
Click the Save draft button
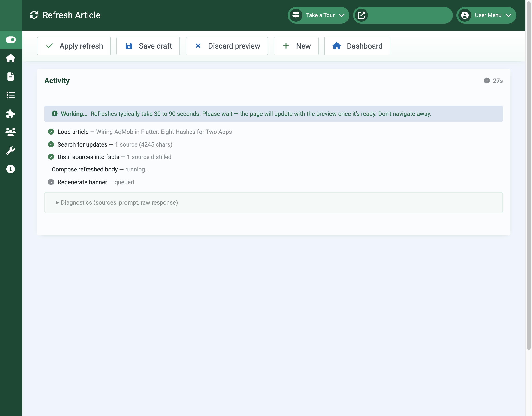(x=148, y=46)
